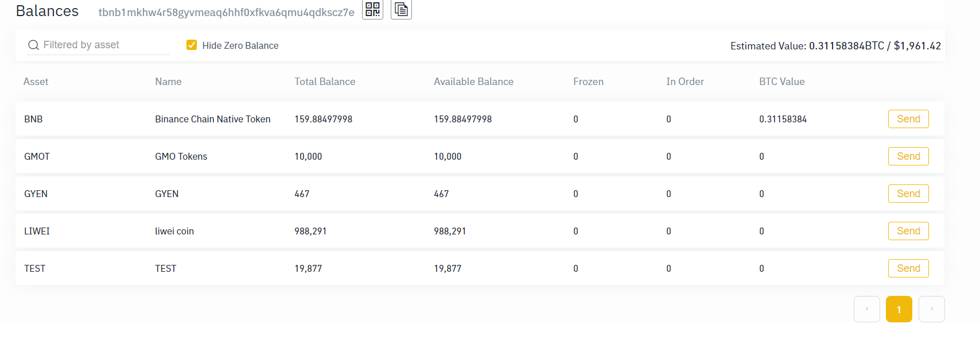Click the Available Balance column header
980x339 pixels.
[x=473, y=82]
